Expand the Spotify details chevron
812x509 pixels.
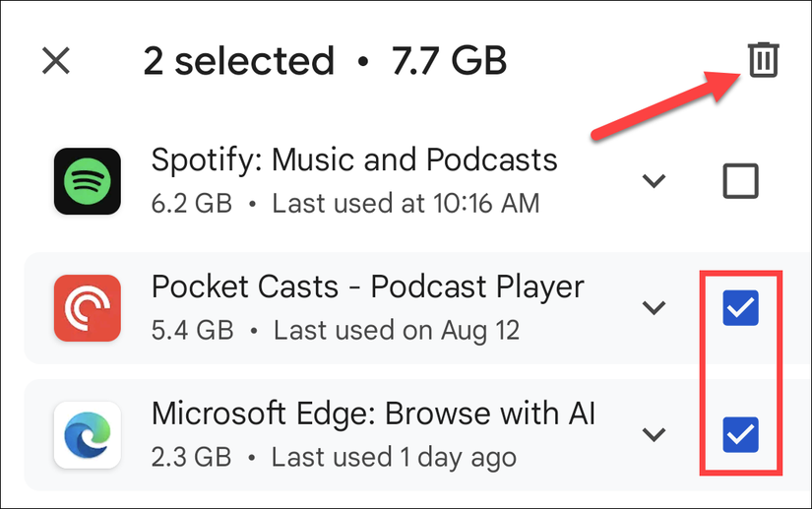click(654, 181)
